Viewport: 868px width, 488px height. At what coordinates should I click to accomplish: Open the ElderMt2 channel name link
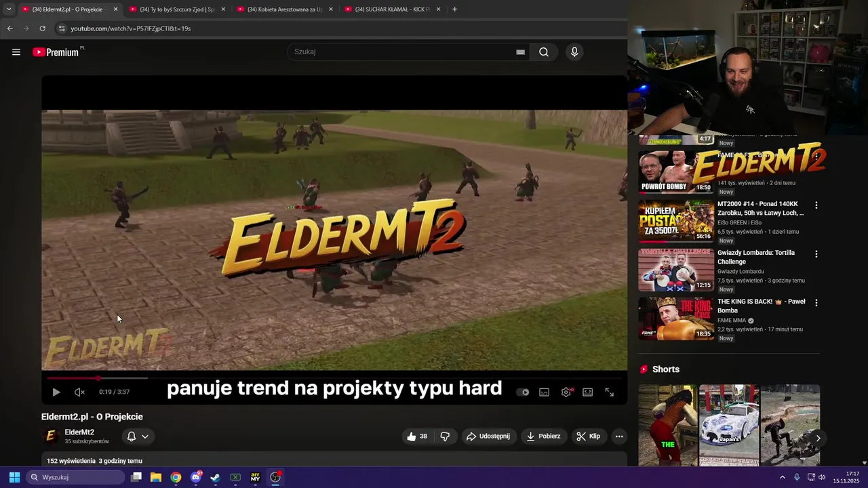[79, 432]
